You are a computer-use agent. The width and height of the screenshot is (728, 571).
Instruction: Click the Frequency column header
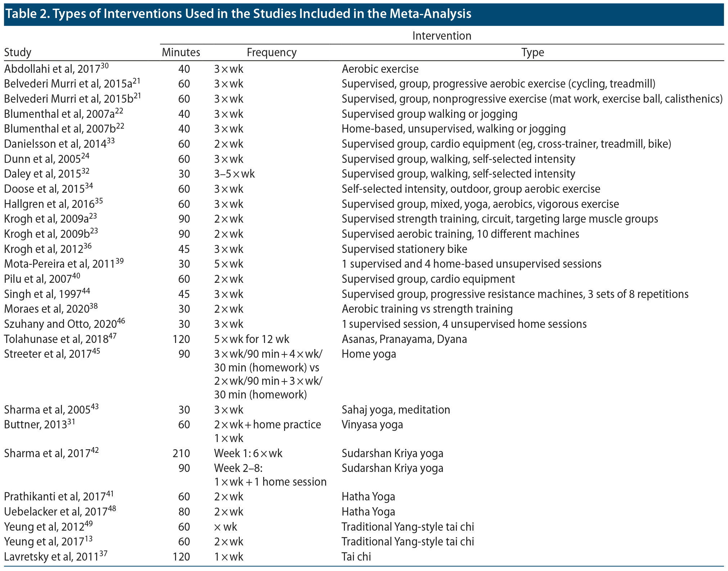point(271,53)
